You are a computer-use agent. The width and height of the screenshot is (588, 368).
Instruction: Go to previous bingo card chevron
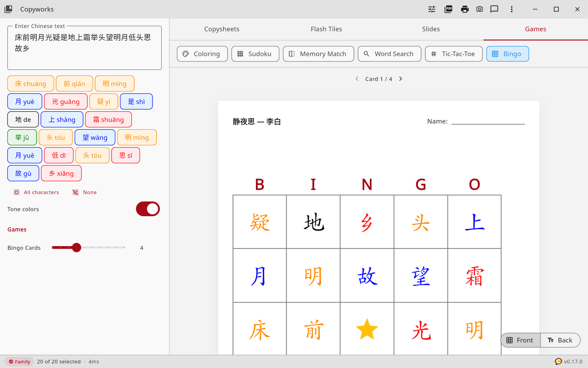tap(357, 79)
